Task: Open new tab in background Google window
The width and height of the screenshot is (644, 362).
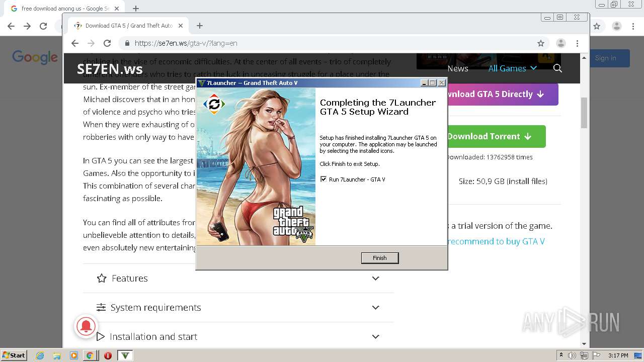Action: click(x=136, y=9)
